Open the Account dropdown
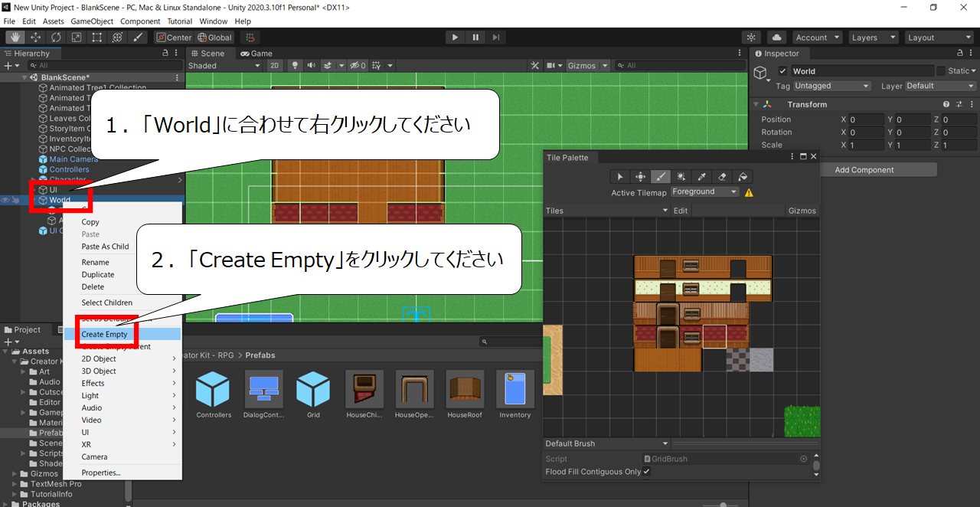Screen dimensions: 980x507 [817, 38]
